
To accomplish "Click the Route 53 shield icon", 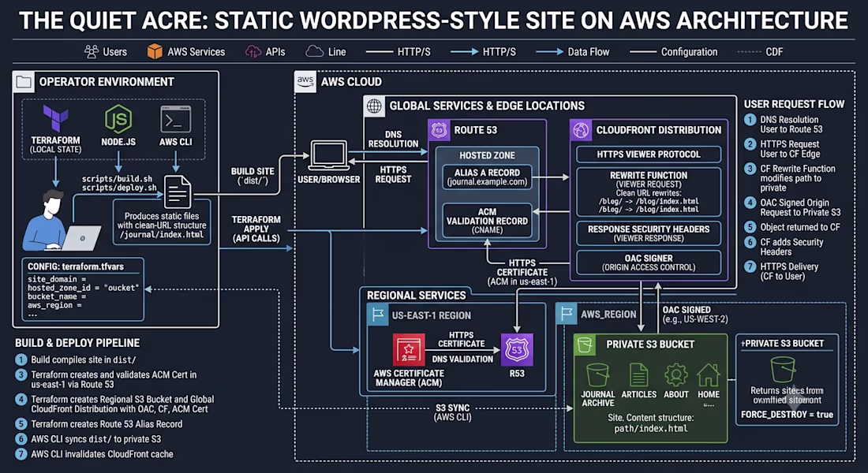I will (439, 131).
